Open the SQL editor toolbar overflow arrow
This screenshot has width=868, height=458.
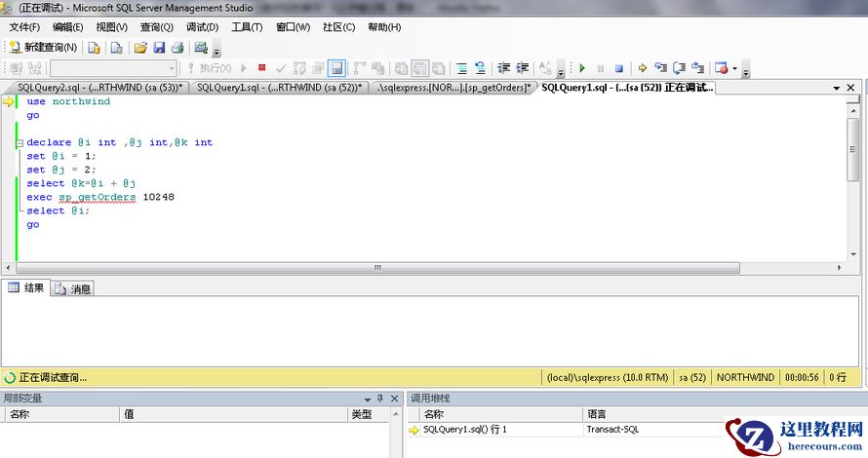pos(560,71)
